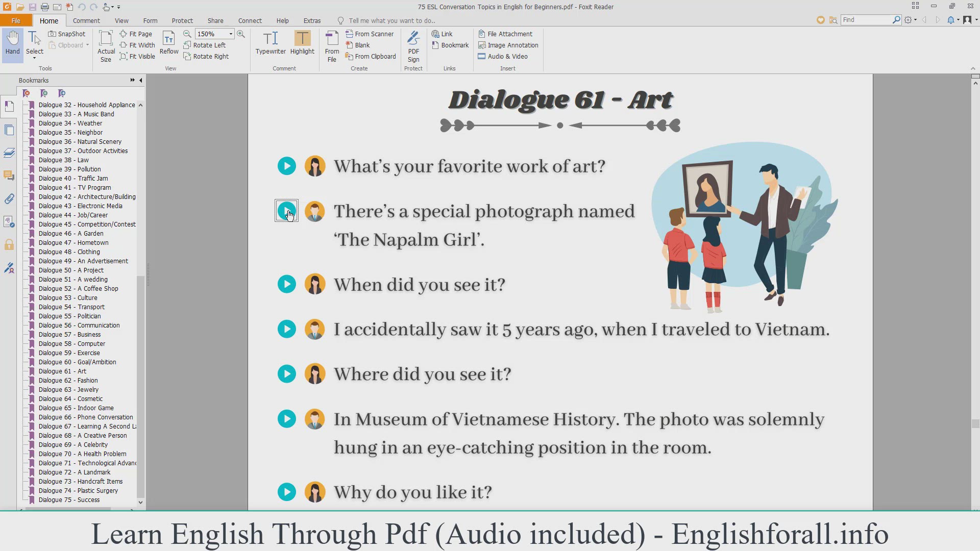Open the Select tool dropdown arrow
This screenshot has width=980, height=551.
[x=34, y=58]
